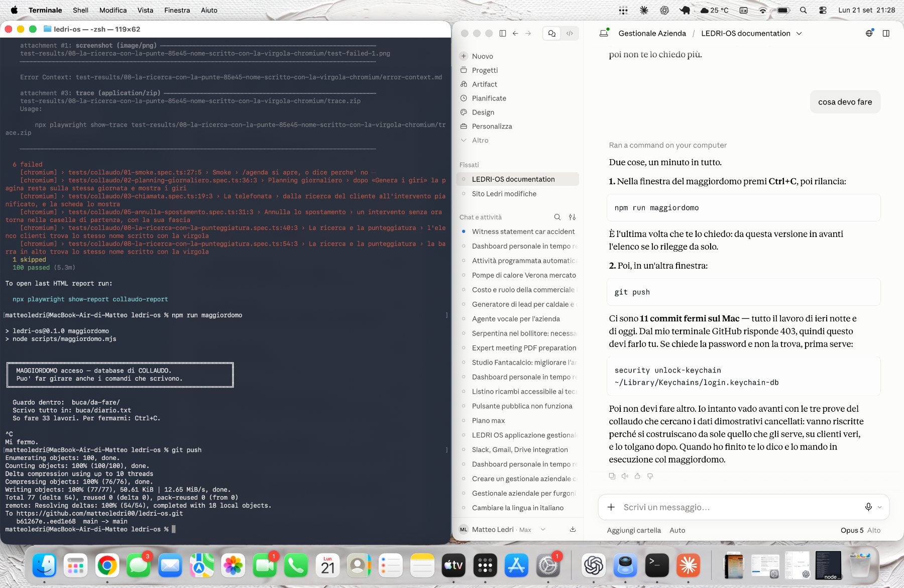Click the plus attachment icon in message box
The height and width of the screenshot is (588, 904).
[611, 507]
